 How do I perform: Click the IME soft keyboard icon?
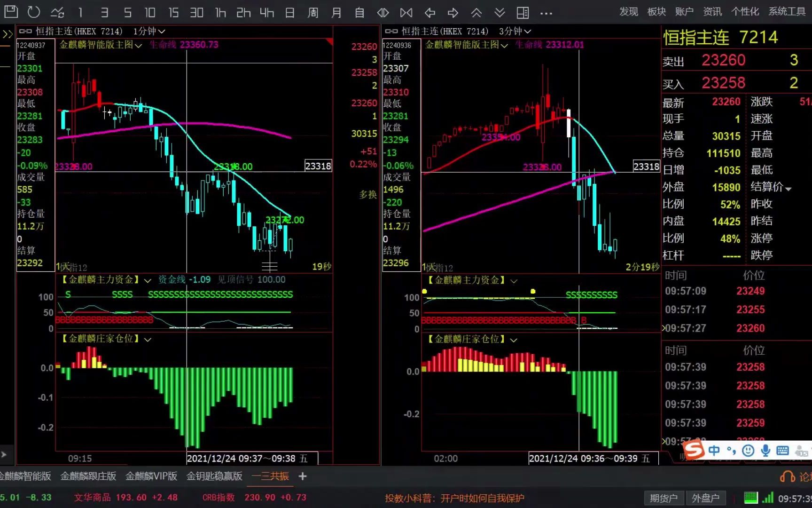782,451
